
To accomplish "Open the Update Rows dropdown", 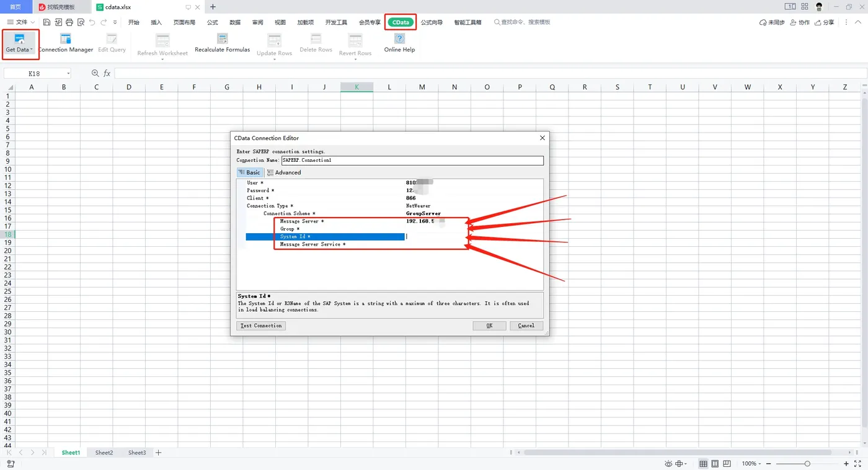I will tap(275, 60).
